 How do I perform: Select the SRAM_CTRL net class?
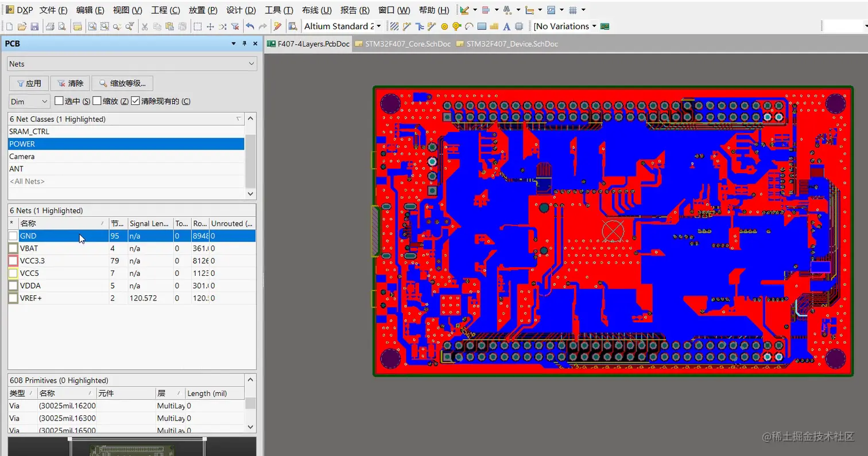point(126,131)
